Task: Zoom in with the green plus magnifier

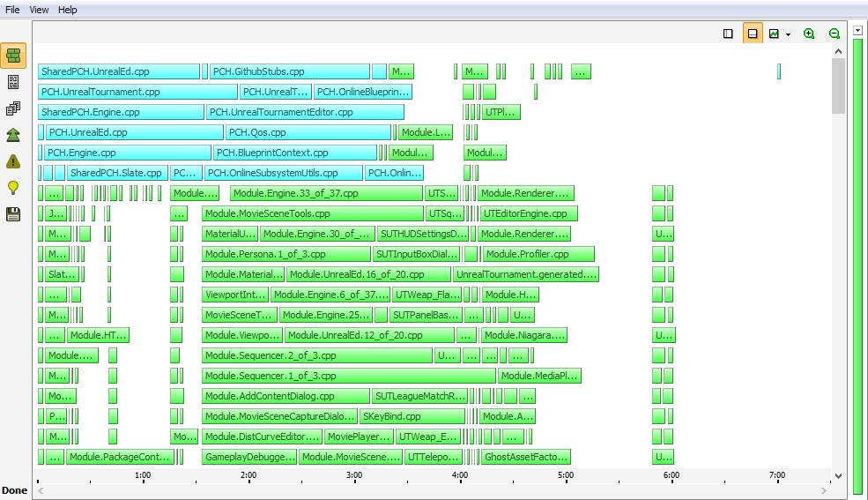Action: tap(809, 34)
